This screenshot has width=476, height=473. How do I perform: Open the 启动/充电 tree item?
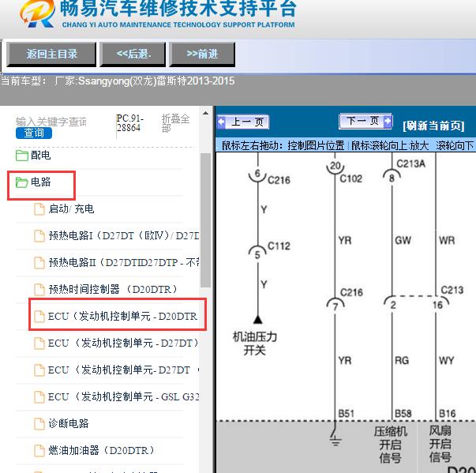tap(71, 209)
